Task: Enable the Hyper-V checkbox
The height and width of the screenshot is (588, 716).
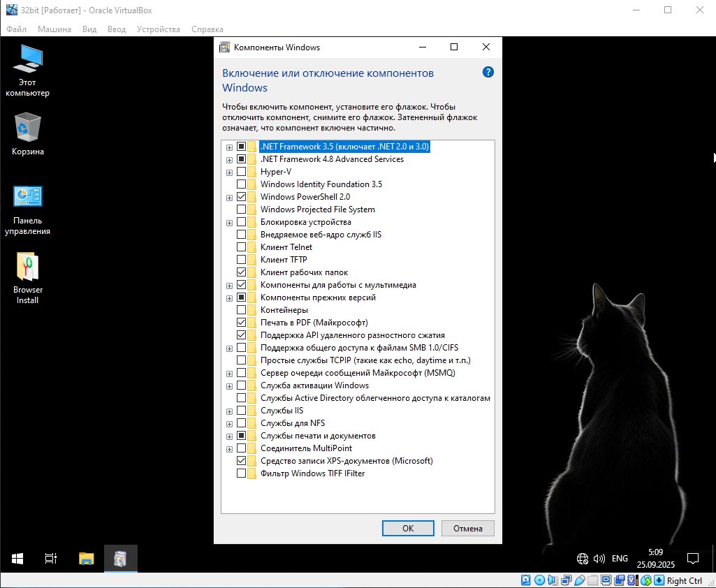Action: pyautogui.click(x=241, y=172)
